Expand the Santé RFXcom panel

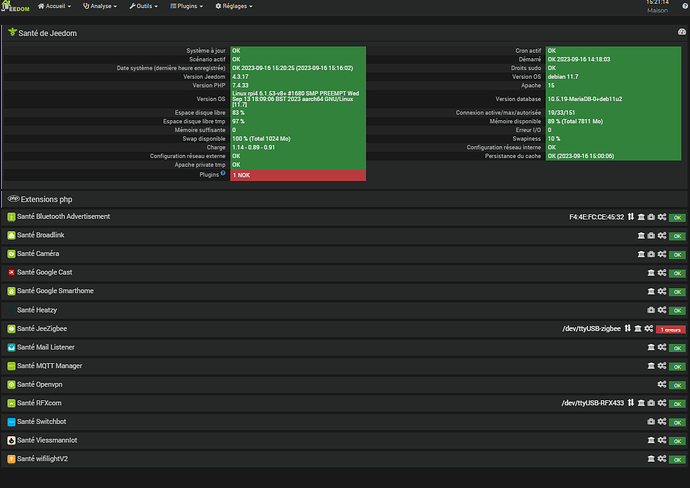coord(39,403)
